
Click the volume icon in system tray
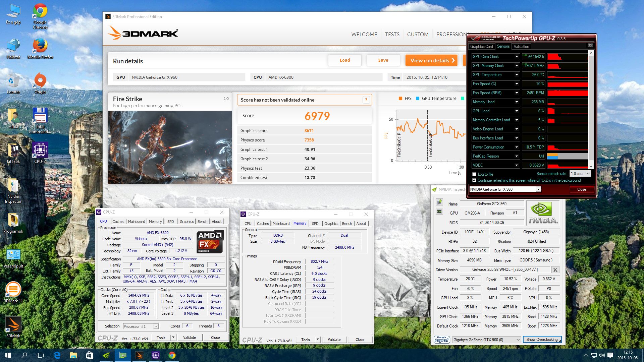point(602,355)
